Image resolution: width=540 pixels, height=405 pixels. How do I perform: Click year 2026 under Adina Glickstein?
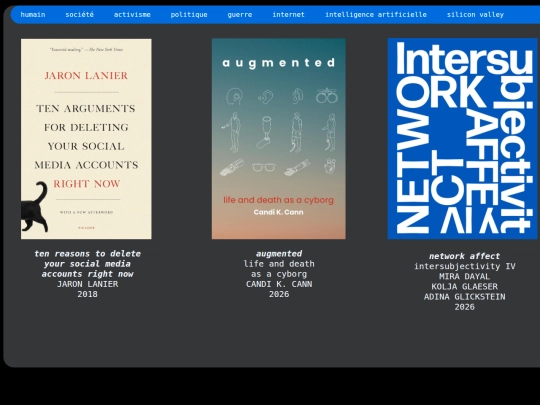tap(464, 307)
